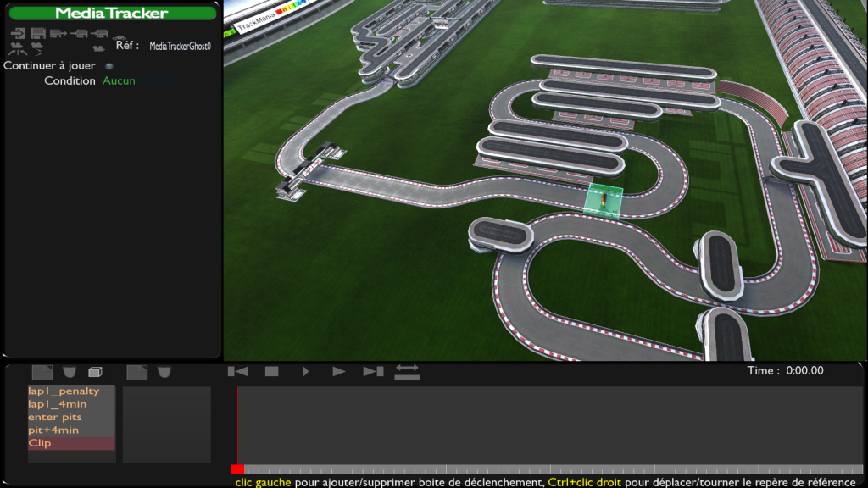Open the Condition dropdown showing Aucun

click(140, 80)
